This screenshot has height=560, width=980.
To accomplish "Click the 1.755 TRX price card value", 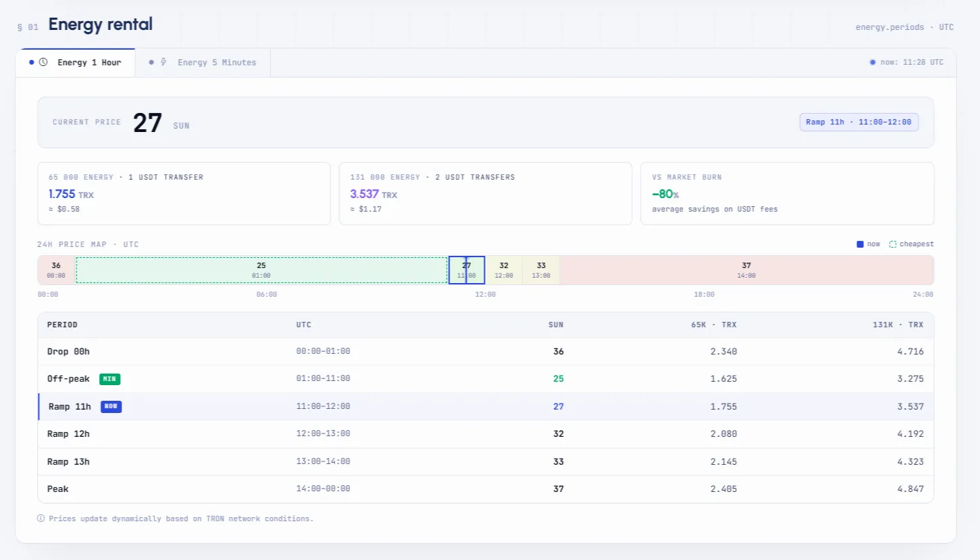I will pos(71,195).
